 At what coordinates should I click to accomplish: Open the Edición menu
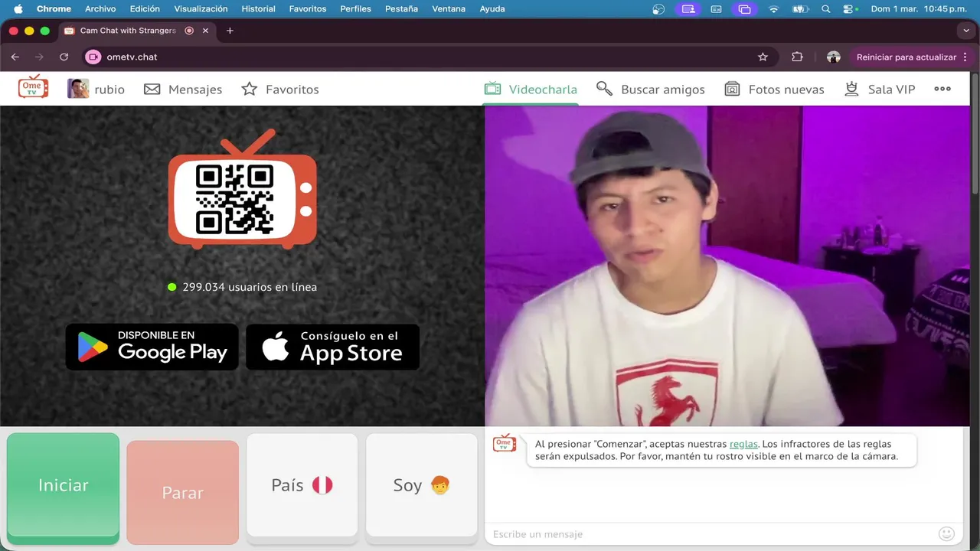[x=145, y=9]
